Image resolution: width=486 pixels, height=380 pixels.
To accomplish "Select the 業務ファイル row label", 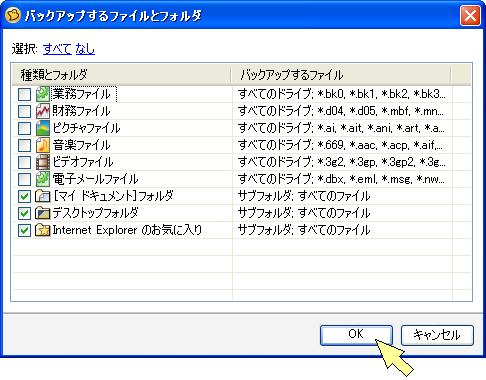I will [81, 94].
